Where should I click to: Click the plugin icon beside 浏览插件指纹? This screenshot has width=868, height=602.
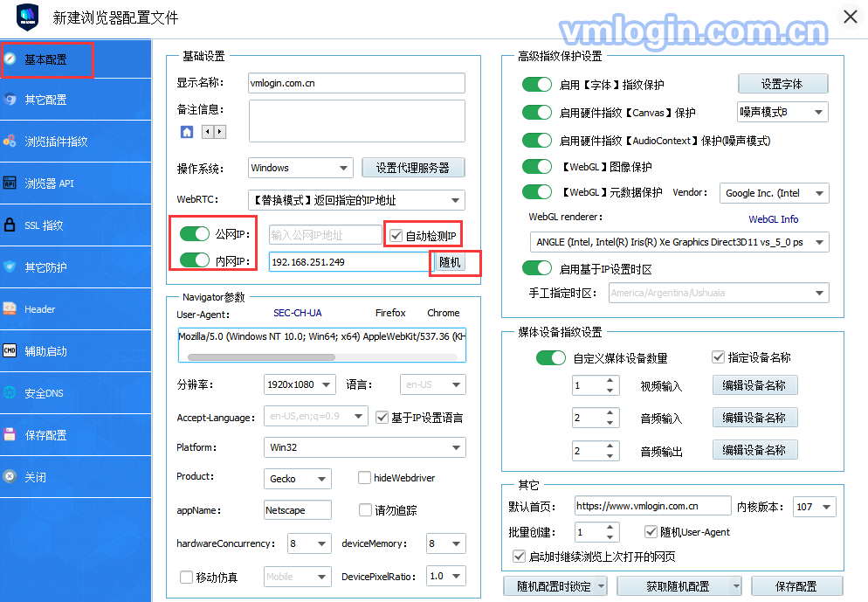[x=10, y=142]
